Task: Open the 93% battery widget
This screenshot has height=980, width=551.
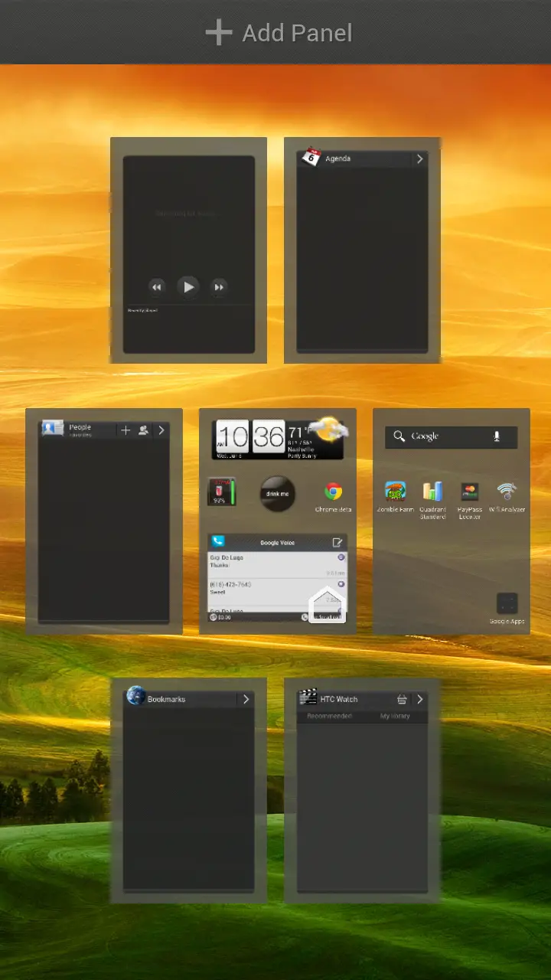Action: 221,492
